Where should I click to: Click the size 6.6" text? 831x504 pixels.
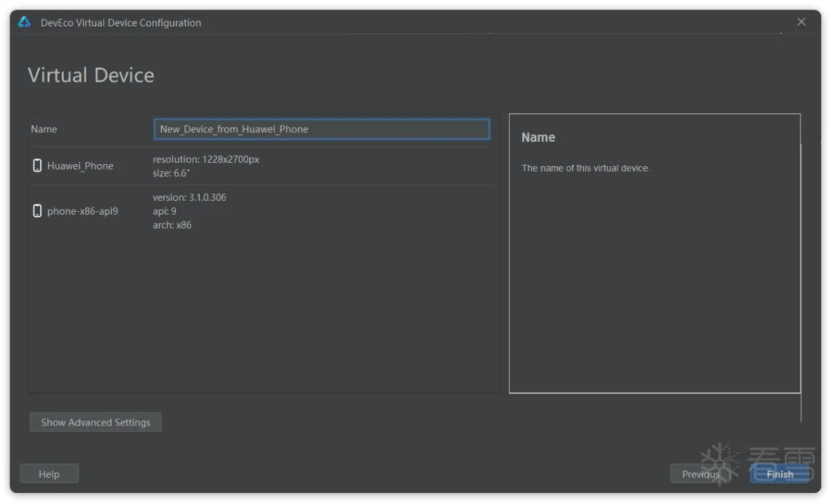point(171,173)
